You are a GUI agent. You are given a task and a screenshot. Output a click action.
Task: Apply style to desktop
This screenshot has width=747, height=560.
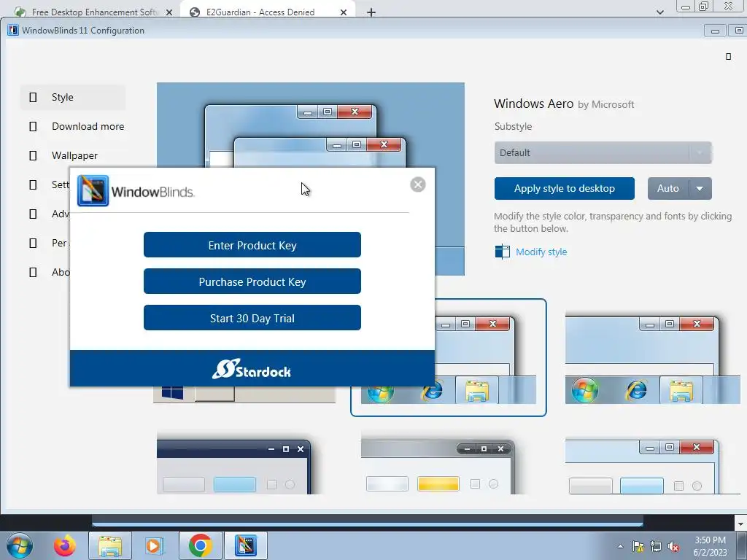pyautogui.click(x=564, y=188)
